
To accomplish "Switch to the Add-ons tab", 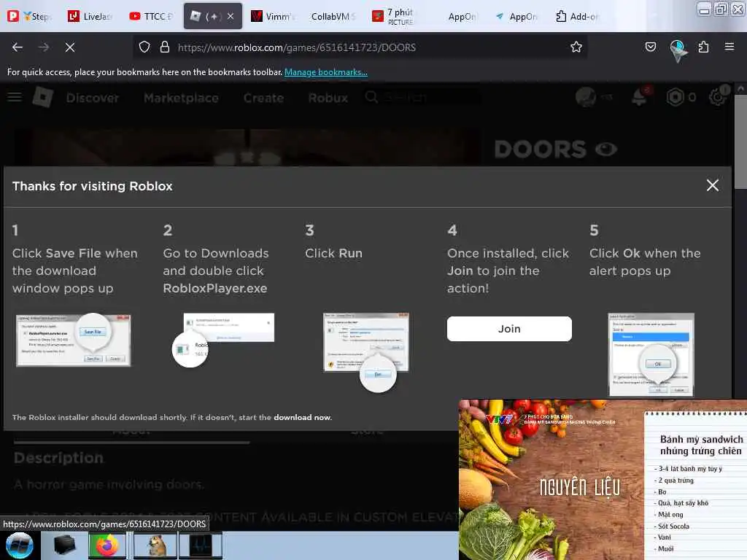I will 578,16.
